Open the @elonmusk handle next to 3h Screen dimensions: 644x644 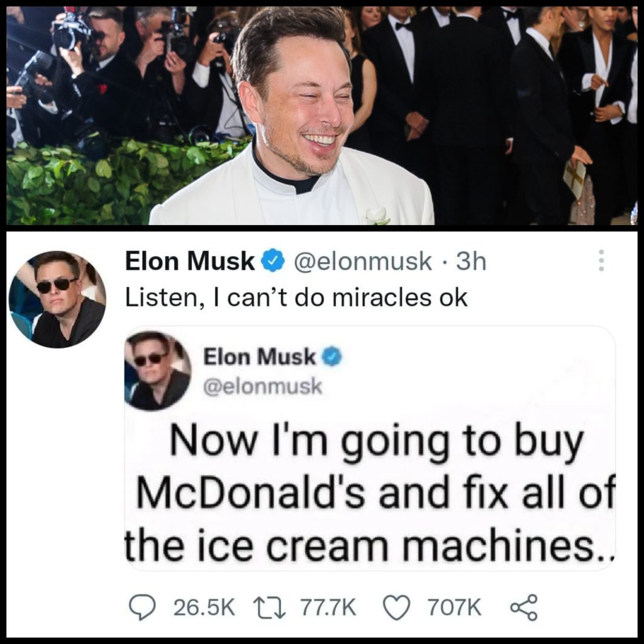[x=362, y=261]
